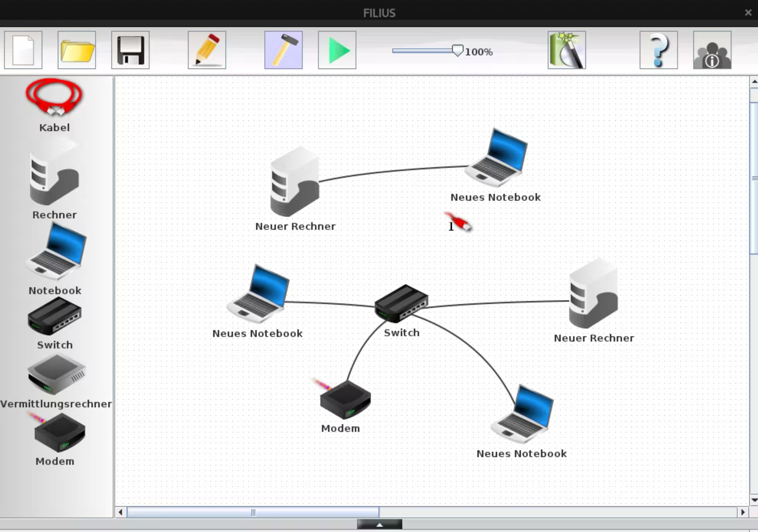Select Neues Notebook at top of canvas
The height and width of the screenshot is (532, 758).
pos(496,158)
